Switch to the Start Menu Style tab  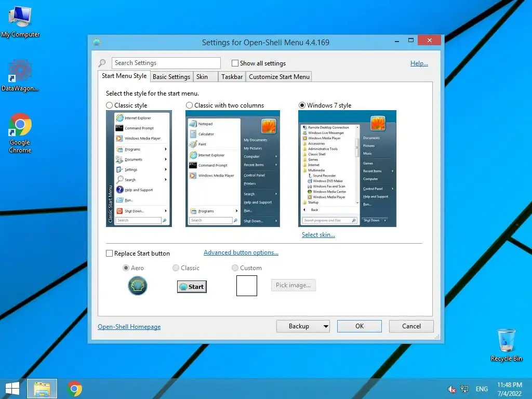[124, 76]
